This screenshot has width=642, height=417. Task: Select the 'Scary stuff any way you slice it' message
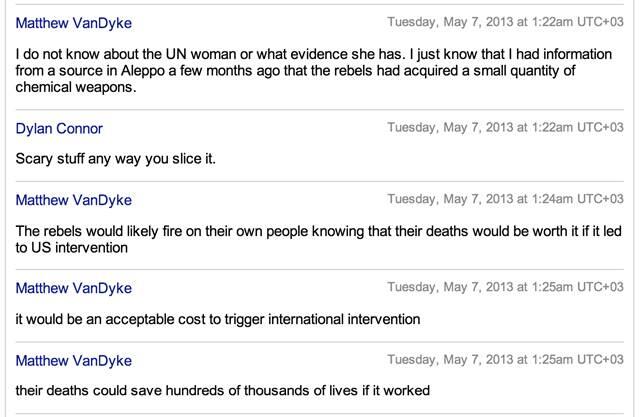pyautogui.click(x=115, y=159)
